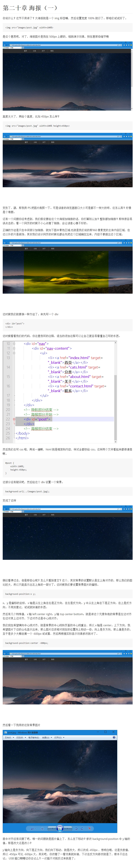Click actual size icon in photo viewer toolbar

42,828
